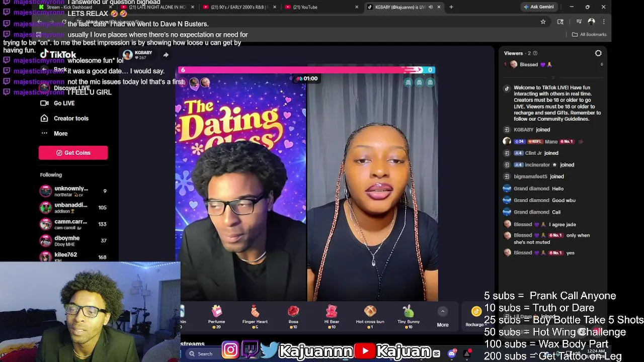
Task: Switch to the 90's / EARLY 2000's R&B tab
Action: point(239,7)
